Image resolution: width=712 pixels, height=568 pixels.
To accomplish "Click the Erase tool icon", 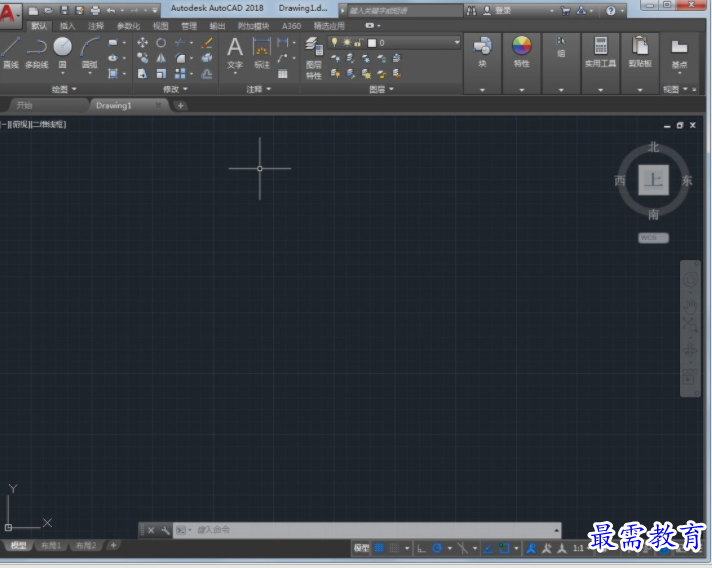I will pyautogui.click(x=207, y=43).
